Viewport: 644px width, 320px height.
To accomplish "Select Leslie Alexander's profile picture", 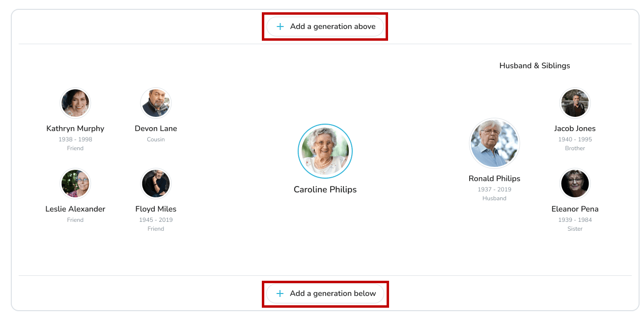I will tap(75, 183).
